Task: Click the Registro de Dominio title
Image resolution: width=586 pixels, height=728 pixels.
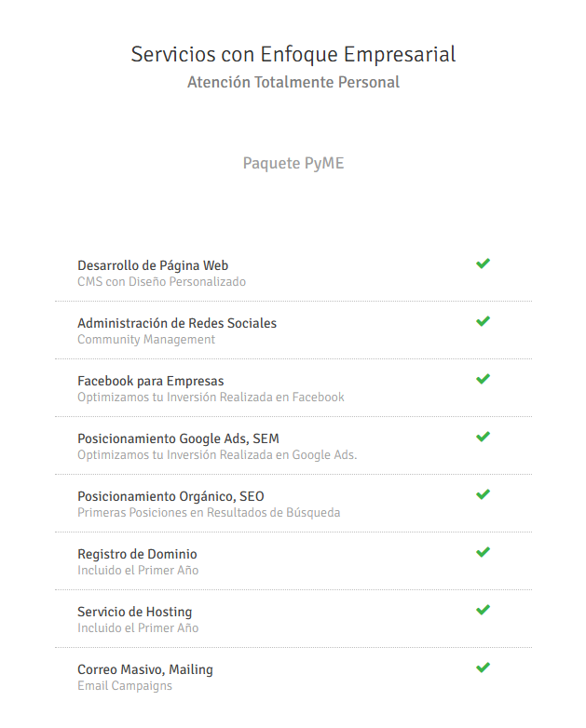Action: pyautogui.click(x=137, y=554)
